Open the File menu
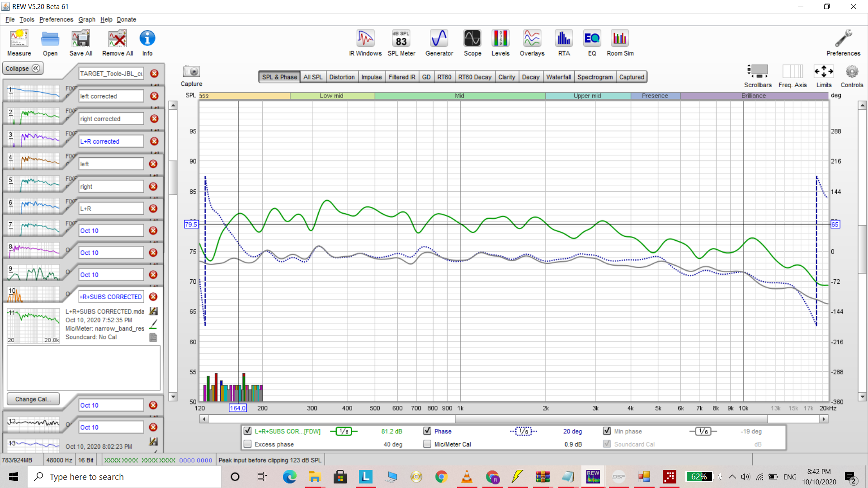The height and width of the screenshot is (488, 868). tap(10, 19)
